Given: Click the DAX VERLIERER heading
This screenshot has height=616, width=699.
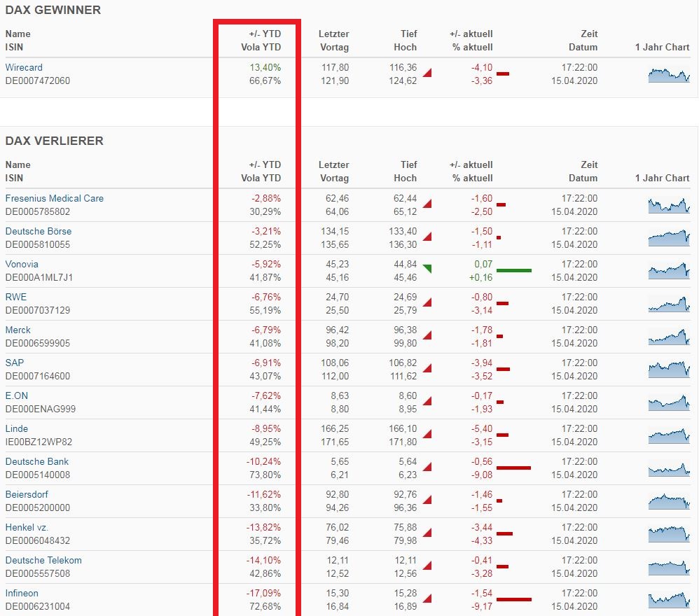Looking at the screenshot, I should click(55, 141).
